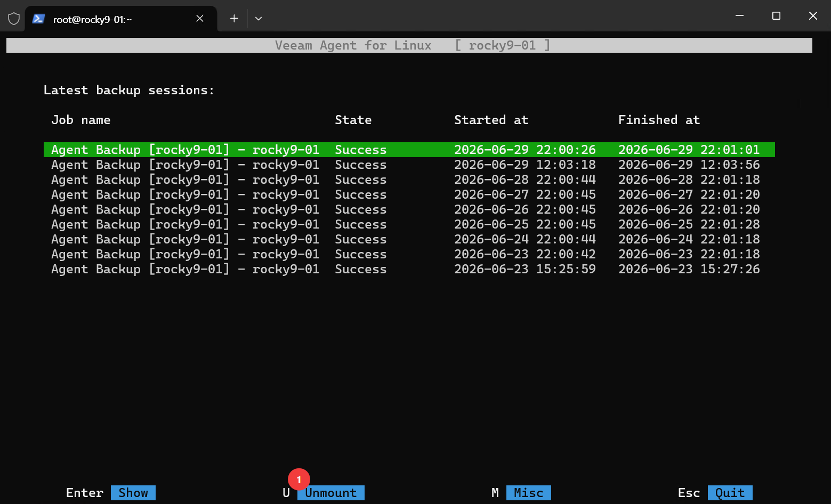The image size is (831, 504).
Task: Open a new terminal tab
Action: pos(234,19)
